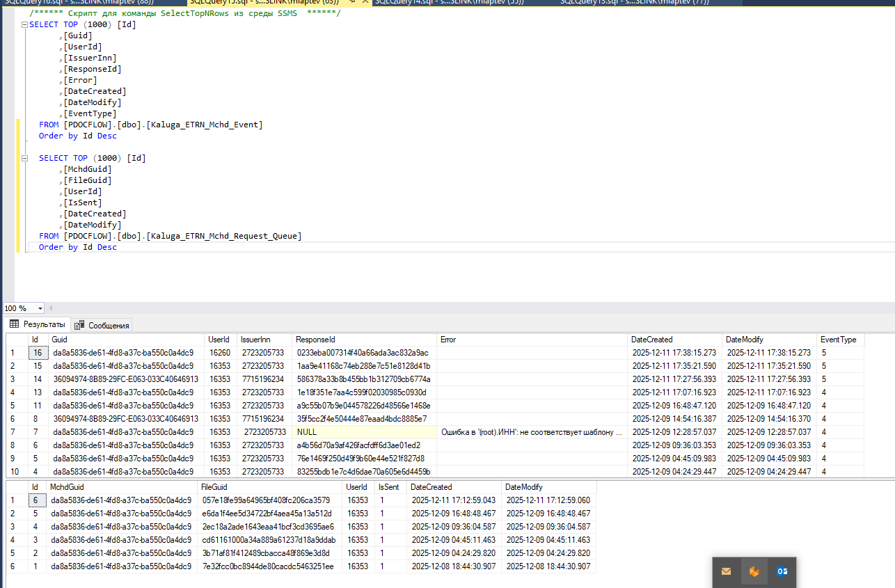The height and width of the screenshot is (588, 895).
Task: Click the upper grid's top-left select-all corner
Action: coord(17,340)
